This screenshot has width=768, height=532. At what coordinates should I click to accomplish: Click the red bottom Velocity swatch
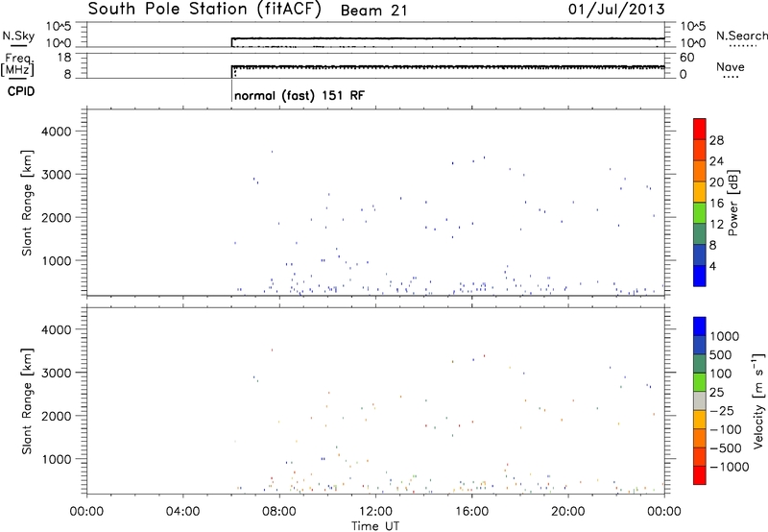(x=700, y=475)
